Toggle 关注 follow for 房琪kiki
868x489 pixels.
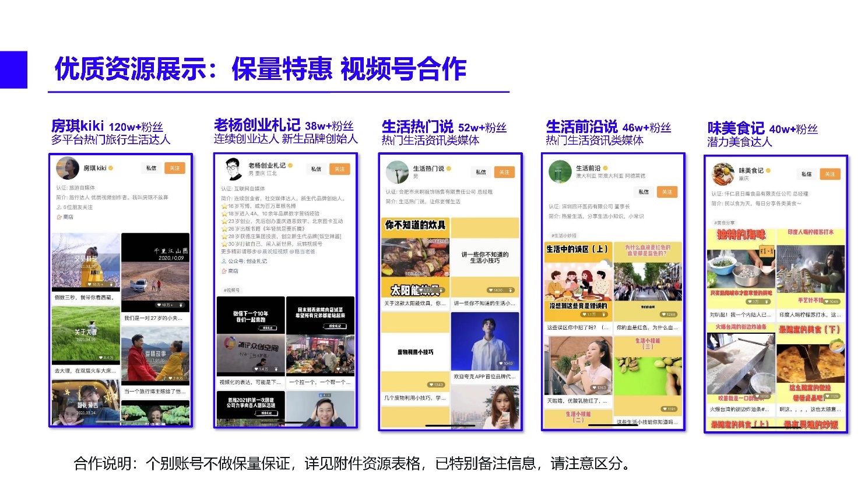tap(175, 169)
